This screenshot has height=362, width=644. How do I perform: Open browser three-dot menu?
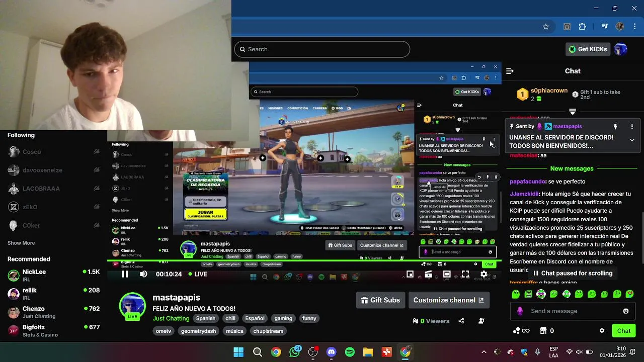pyautogui.click(x=634, y=27)
